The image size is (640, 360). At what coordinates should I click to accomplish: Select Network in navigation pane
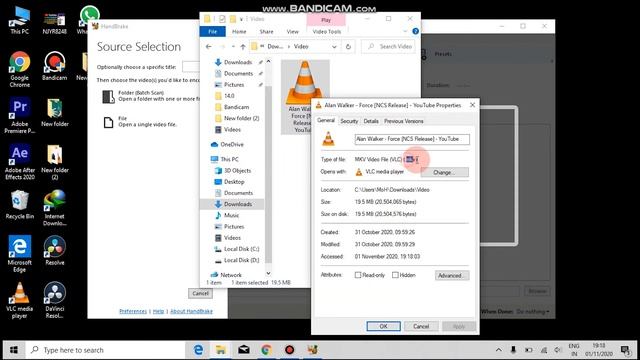tap(231, 275)
